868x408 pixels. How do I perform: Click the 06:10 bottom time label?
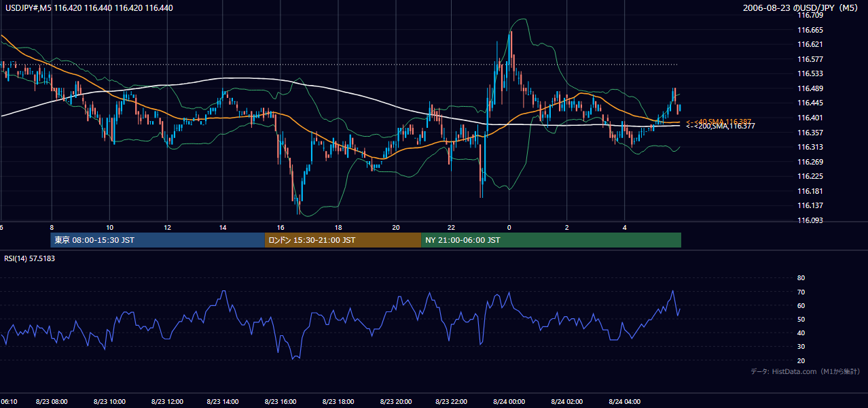tap(9, 402)
